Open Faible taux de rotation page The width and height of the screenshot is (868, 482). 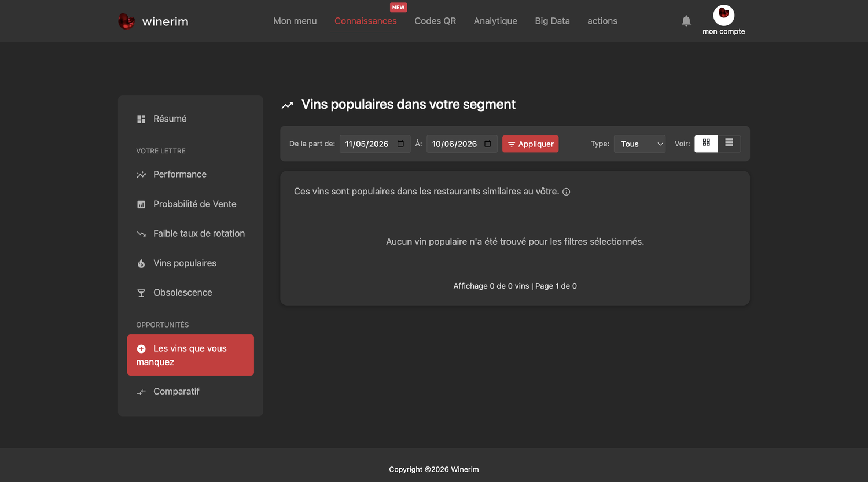click(190, 233)
